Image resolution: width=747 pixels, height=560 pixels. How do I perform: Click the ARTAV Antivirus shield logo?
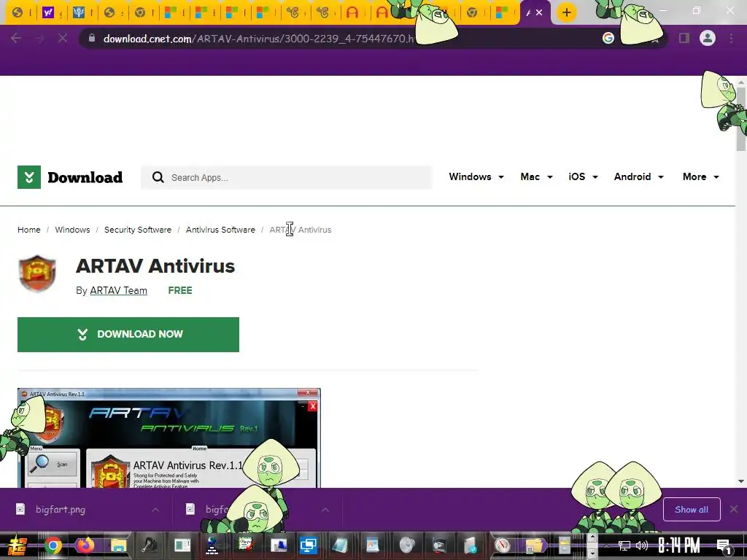pos(37,273)
